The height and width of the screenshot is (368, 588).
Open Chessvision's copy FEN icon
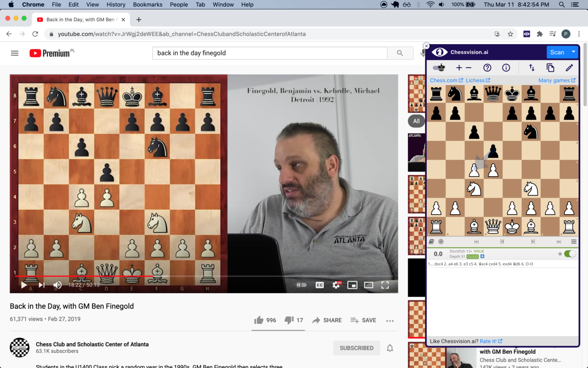coord(550,68)
